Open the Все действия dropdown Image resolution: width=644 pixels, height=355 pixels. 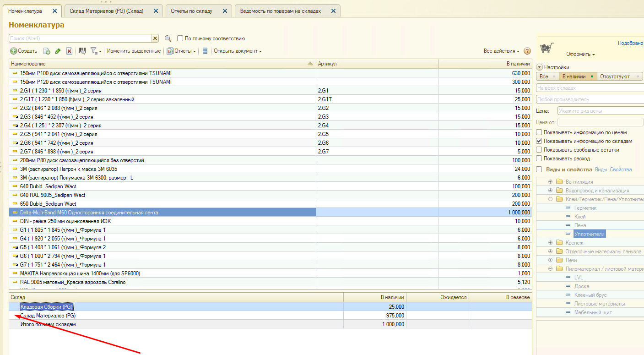(x=501, y=51)
